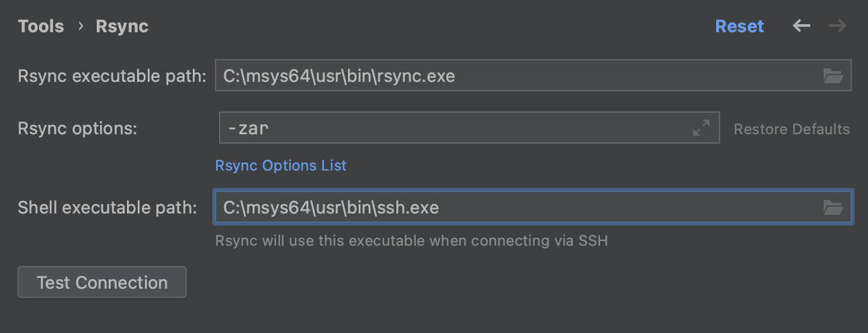This screenshot has width=868, height=333.
Task: Click the Test Connection button
Action: [102, 283]
